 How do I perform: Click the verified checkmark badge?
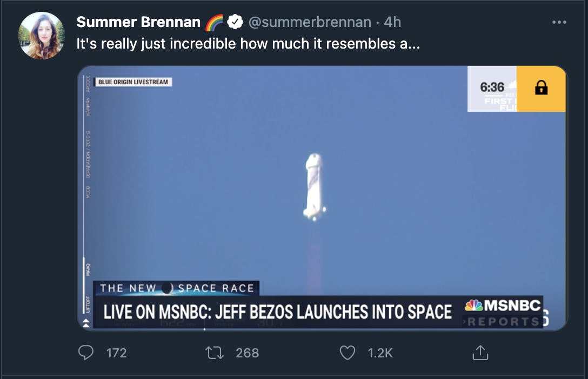tap(233, 22)
